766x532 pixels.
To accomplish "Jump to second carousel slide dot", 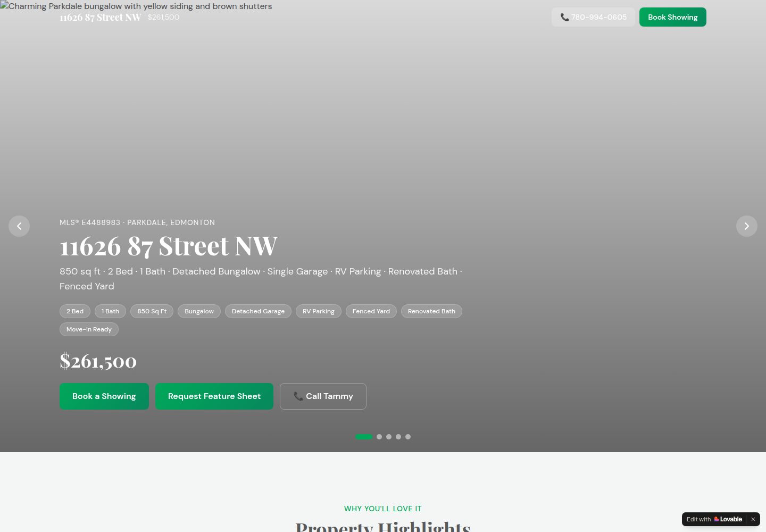I will [379, 437].
